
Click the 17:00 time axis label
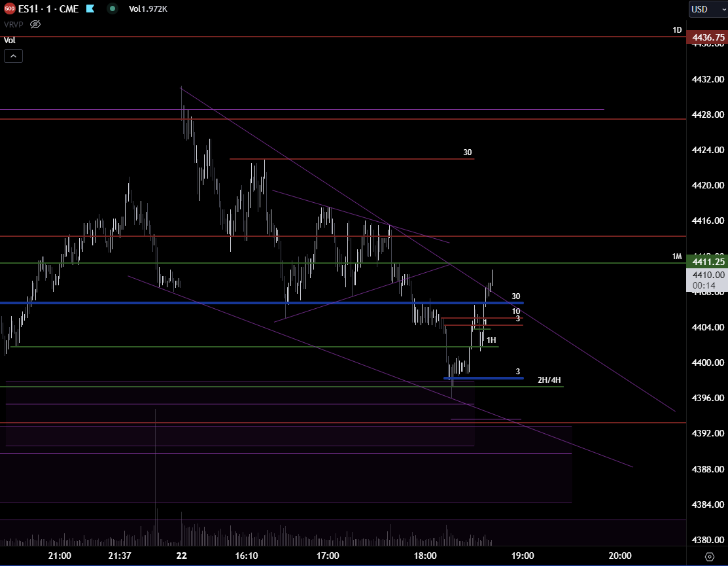(x=328, y=556)
